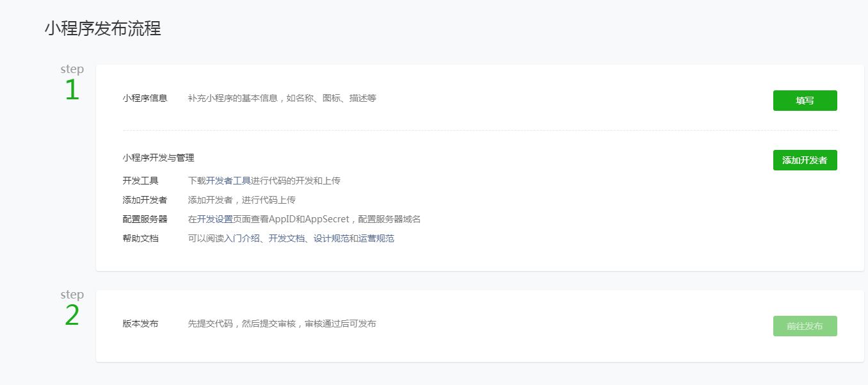
Task: Click the 添加开发者 green button
Action: click(805, 160)
